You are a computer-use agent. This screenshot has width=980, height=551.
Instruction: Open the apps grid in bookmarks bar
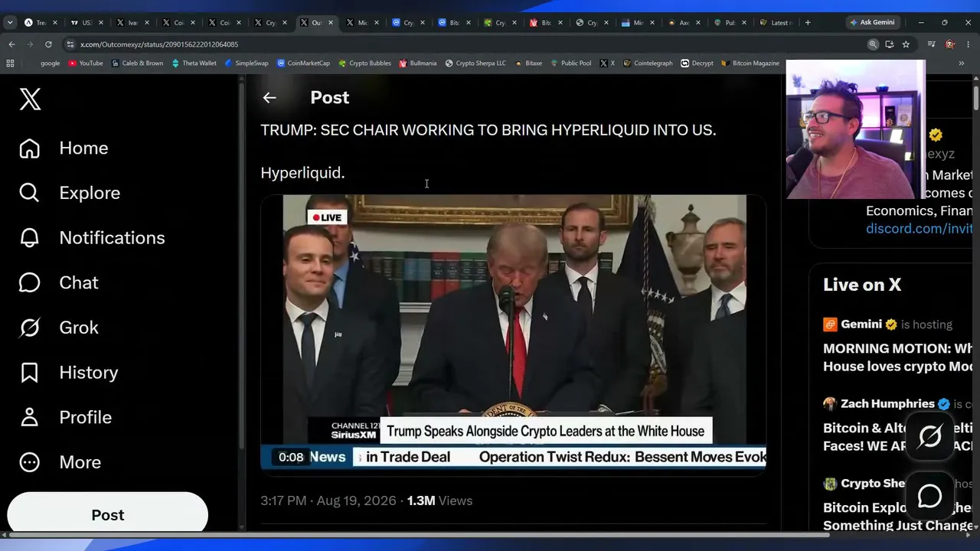(11, 64)
